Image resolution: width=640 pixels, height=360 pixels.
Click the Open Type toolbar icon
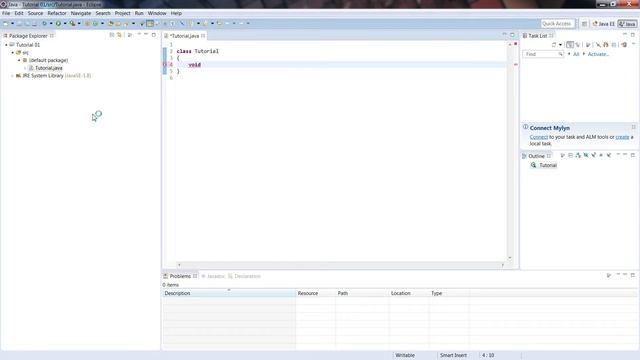click(x=111, y=24)
